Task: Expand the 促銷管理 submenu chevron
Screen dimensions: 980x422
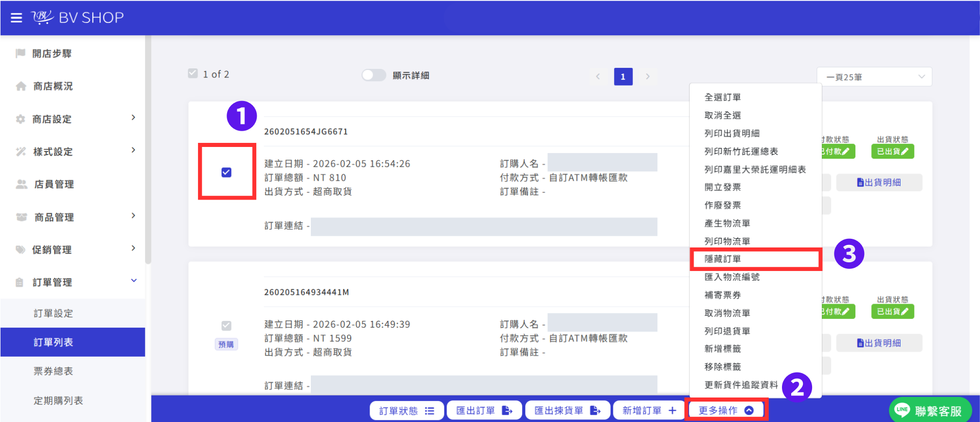Action: 133,249
